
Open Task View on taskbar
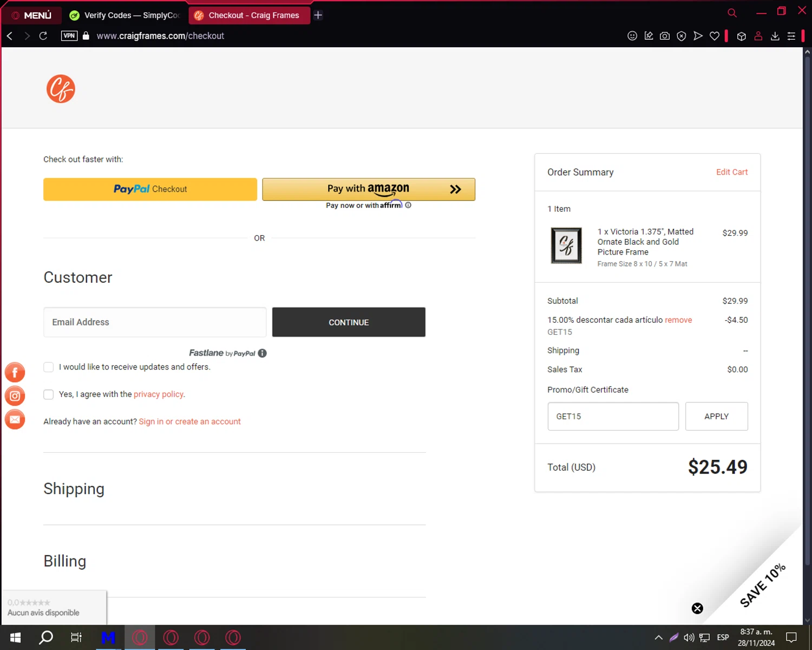coord(76,638)
